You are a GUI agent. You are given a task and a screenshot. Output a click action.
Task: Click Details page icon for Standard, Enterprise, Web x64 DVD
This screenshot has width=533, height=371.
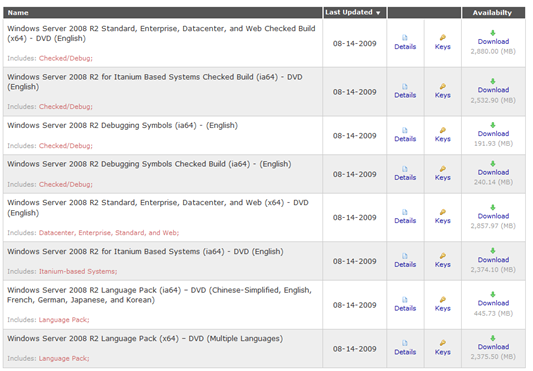pos(405,212)
